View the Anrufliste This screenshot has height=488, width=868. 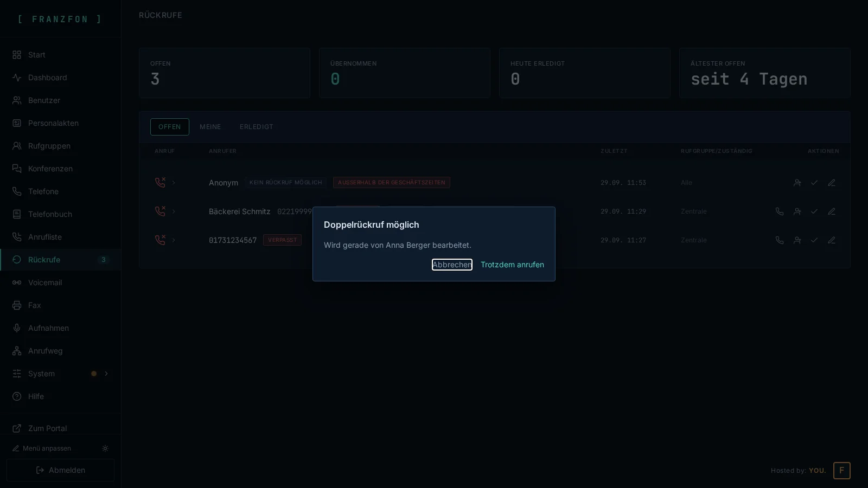[x=60, y=237]
